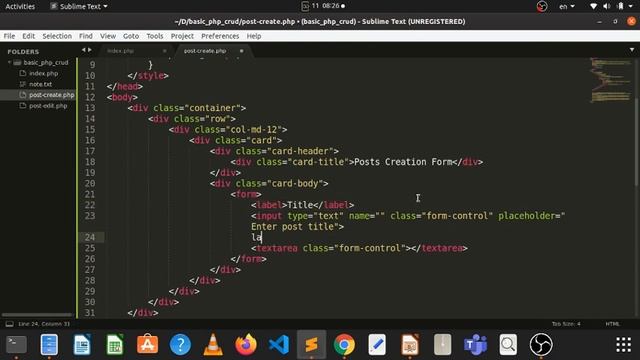Open Visual Studio Code from the dock
Image resolution: width=640 pixels, height=360 pixels.
pos(279,345)
